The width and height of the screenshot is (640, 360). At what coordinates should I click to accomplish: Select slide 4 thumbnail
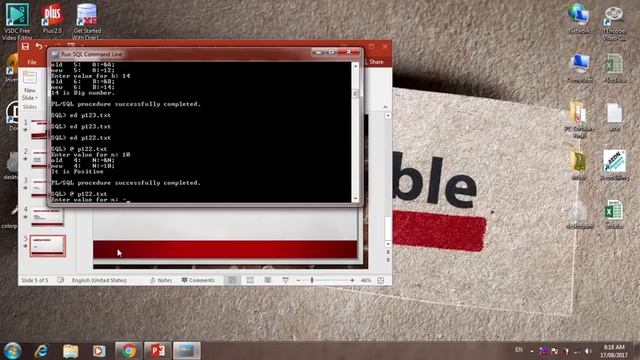click(x=47, y=217)
